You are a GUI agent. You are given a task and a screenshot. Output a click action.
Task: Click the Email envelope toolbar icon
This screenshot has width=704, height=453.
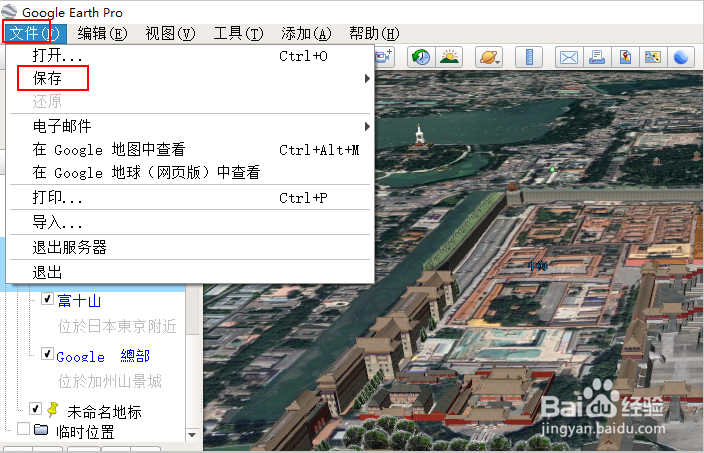click(569, 57)
